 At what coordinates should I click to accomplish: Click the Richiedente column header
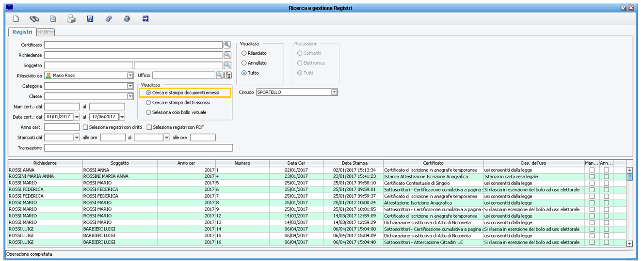coord(45,163)
